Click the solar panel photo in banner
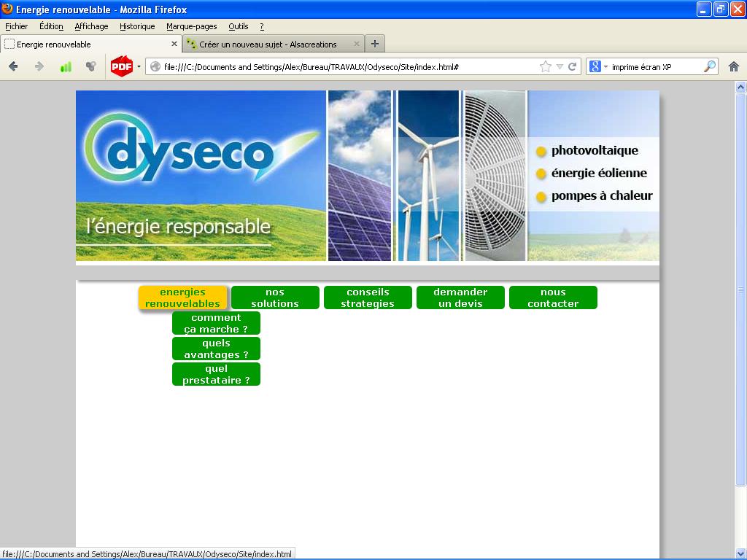 click(x=360, y=176)
